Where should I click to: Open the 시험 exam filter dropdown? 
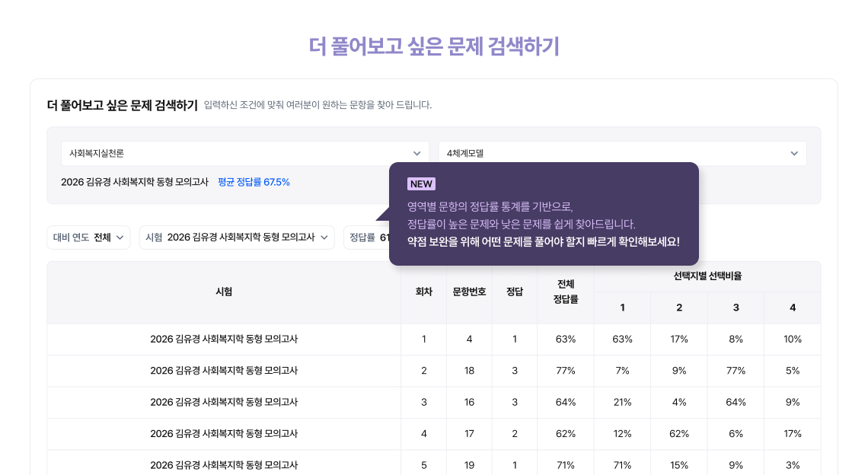coord(236,237)
